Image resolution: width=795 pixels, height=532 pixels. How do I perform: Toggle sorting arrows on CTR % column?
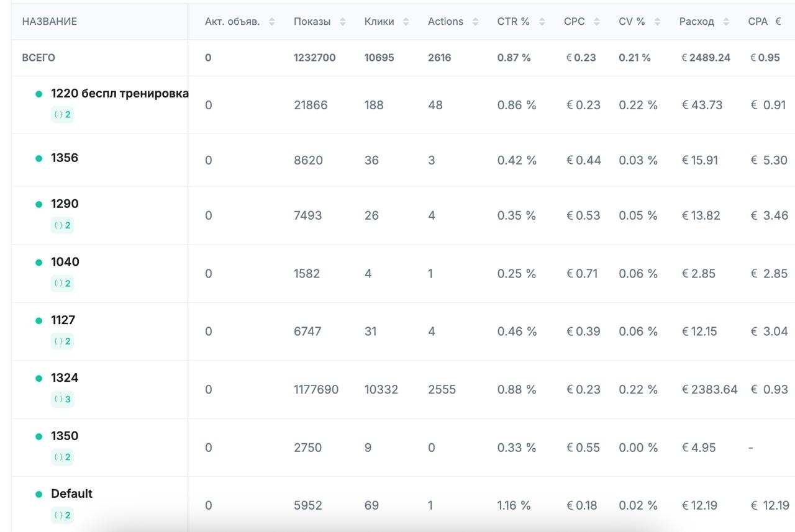coord(542,22)
